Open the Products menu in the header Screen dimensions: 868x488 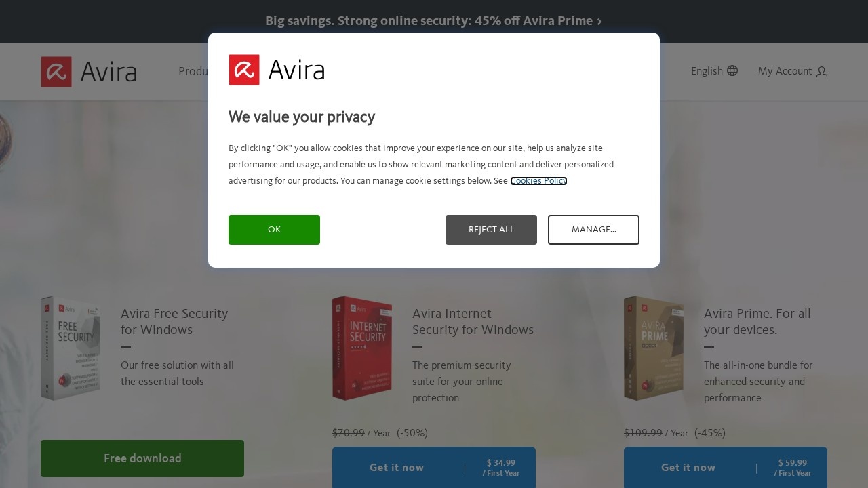tap(193, 71)
